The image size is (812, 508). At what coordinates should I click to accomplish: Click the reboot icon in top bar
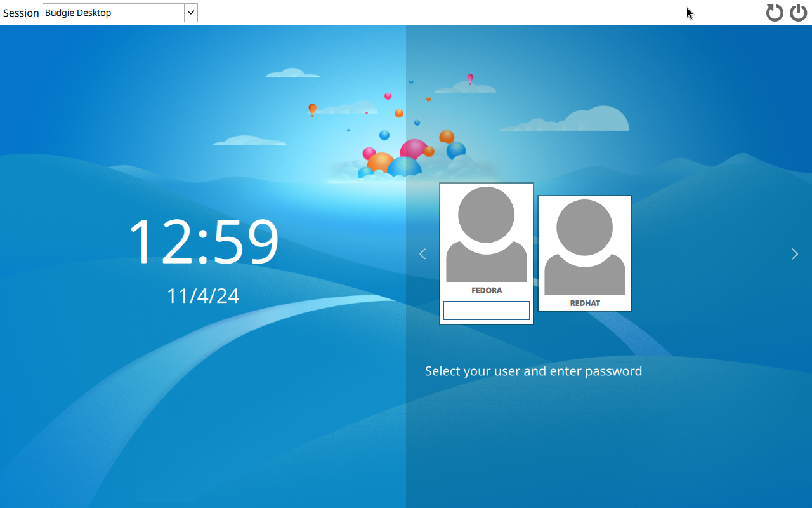point(775,13)
